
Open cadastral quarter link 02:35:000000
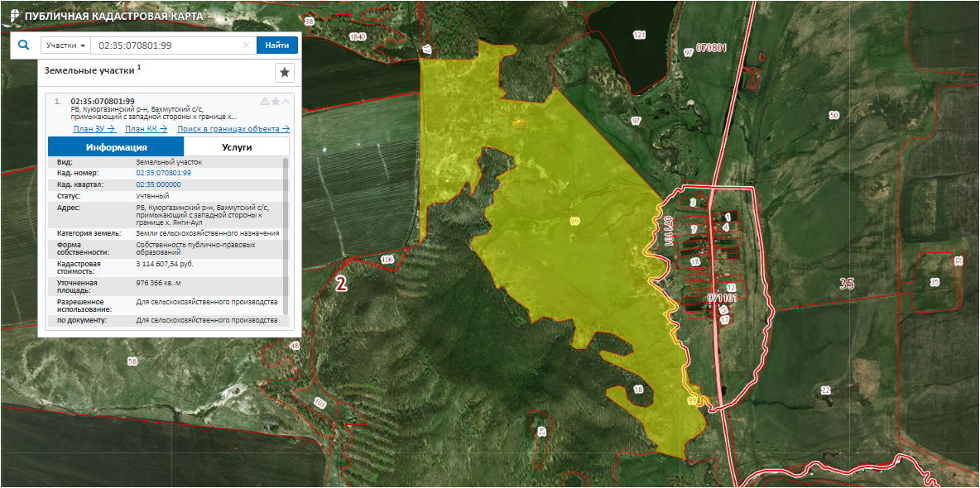tap(158, 184)
